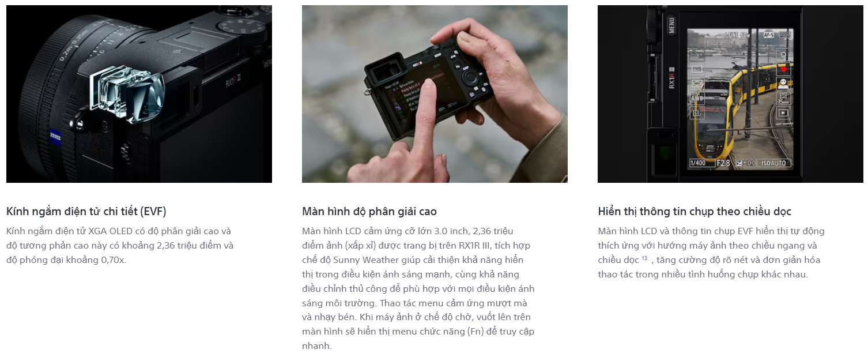Click the red record icon on camera display
The height and width of the screenshot is (357, 868).
[x=783, y=69]
